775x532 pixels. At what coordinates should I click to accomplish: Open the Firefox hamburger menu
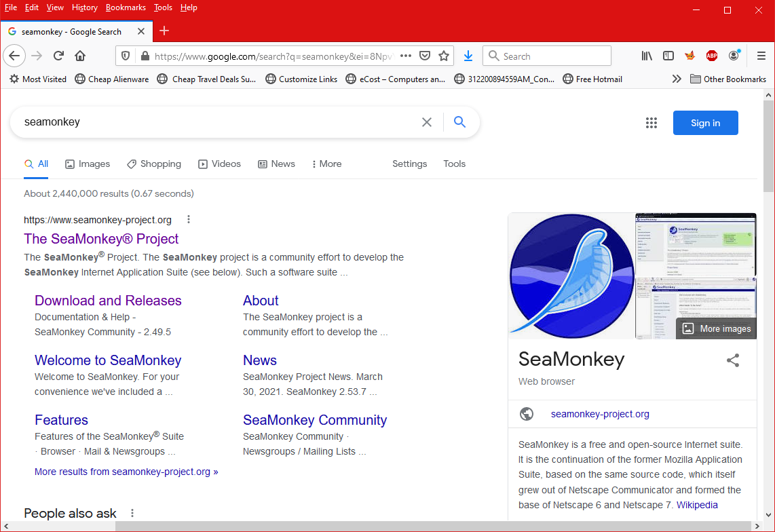(x=761, y=56)
